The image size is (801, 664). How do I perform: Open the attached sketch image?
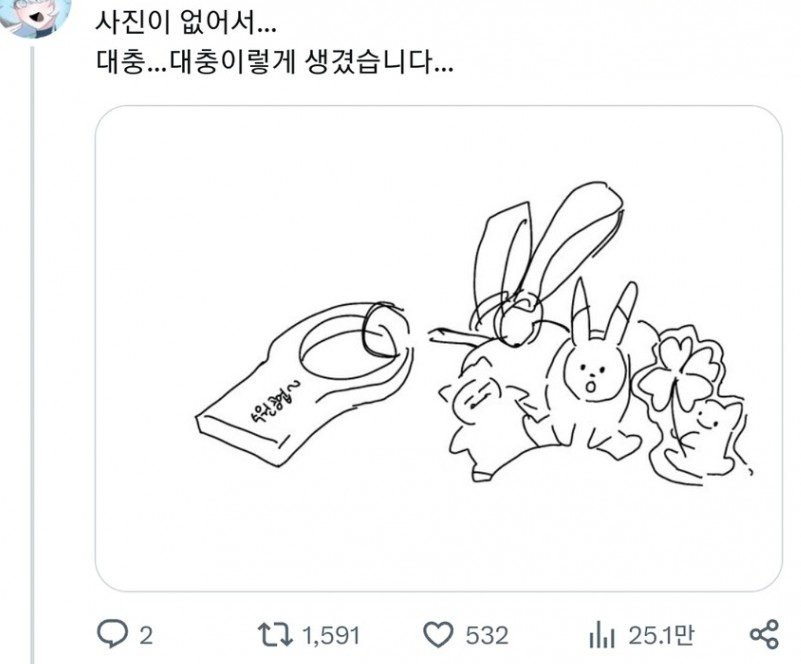point(438,348)
